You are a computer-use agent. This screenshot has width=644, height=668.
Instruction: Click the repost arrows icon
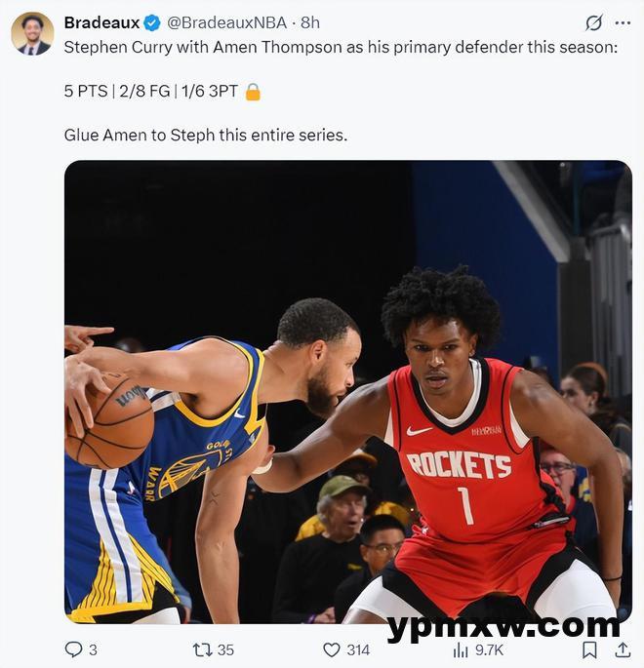coord(202,650)
